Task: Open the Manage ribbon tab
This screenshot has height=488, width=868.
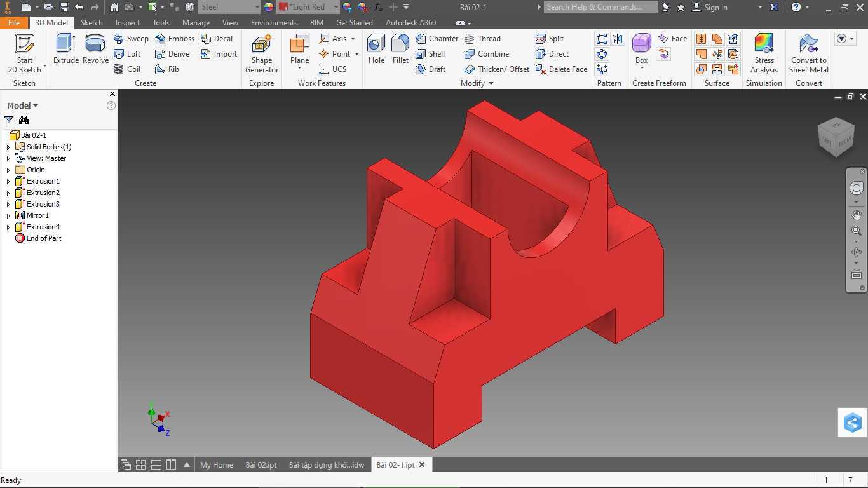Action: tap(196, 22)
